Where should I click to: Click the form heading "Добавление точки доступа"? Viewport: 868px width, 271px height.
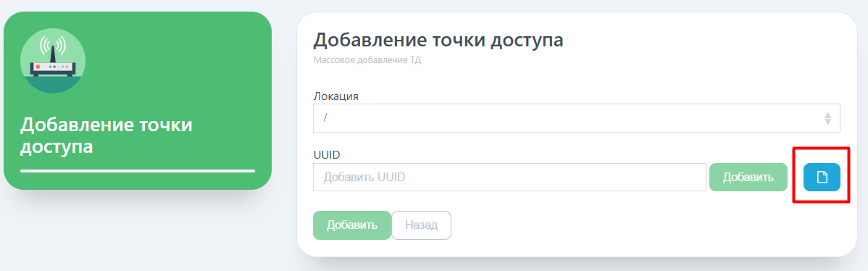pyautogui.click(x=438, y=41)
